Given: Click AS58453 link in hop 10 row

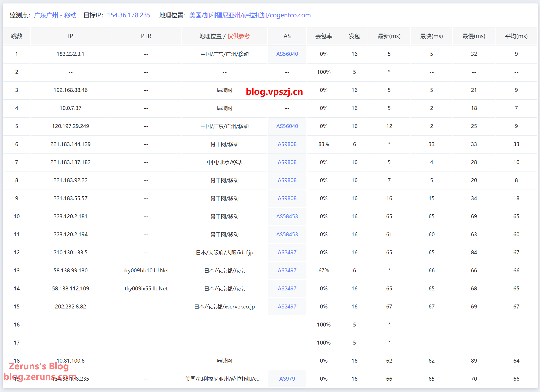Looking at the screenshot, I should (x=287, y=216).
